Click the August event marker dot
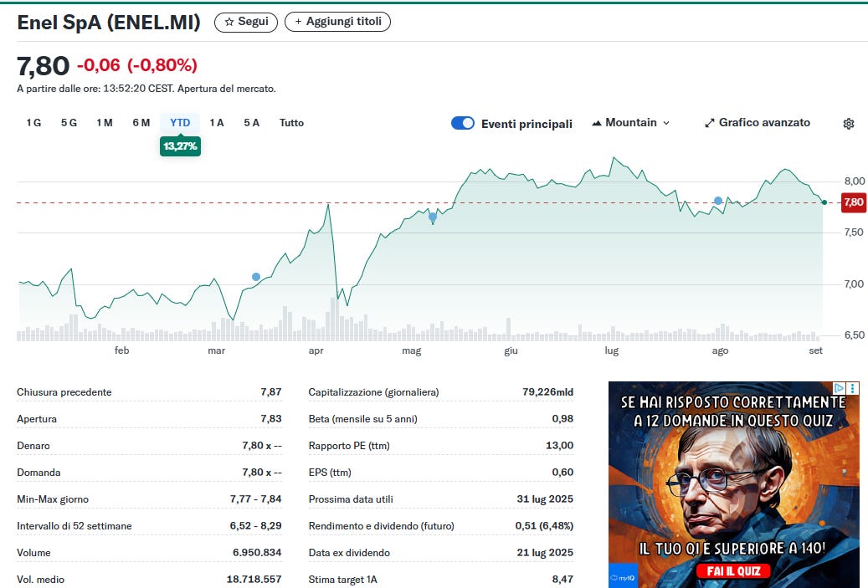 [x=718, y=201]
